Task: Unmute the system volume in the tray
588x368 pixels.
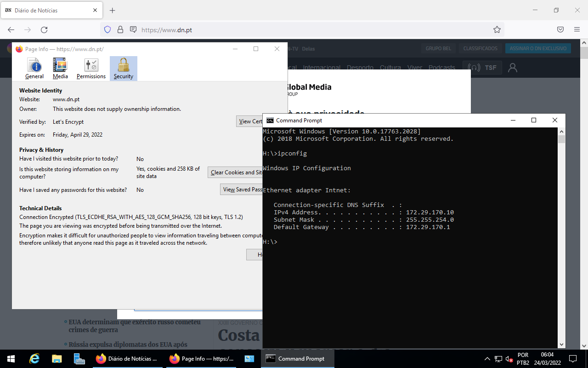Action: click(508, 358)
